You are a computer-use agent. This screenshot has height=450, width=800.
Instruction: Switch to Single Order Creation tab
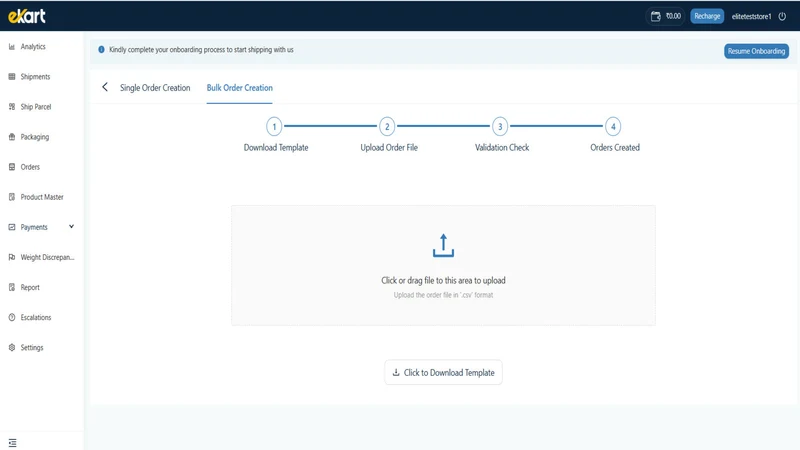click(x=155, y=88)
